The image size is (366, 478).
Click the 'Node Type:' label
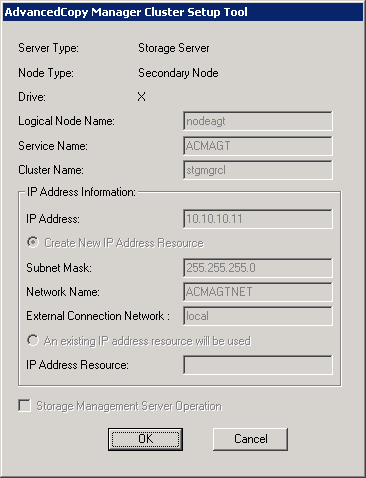coord(46,73)
